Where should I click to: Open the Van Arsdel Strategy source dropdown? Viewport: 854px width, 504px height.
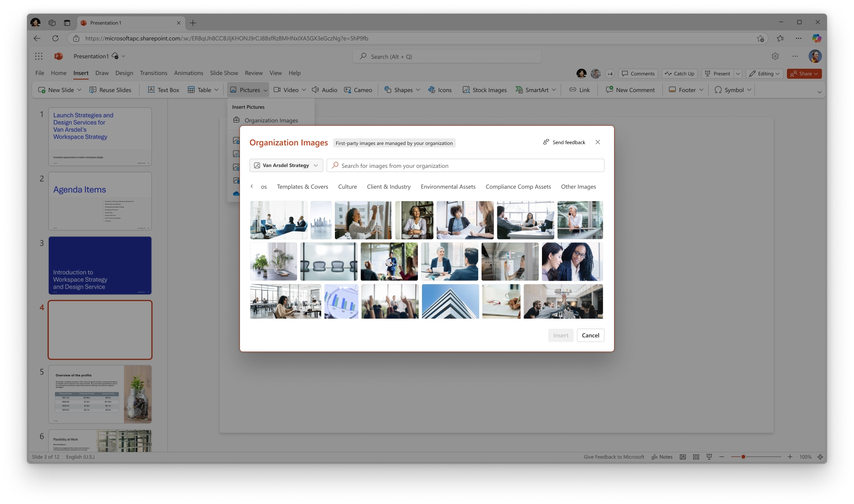[x=286, y=165]
